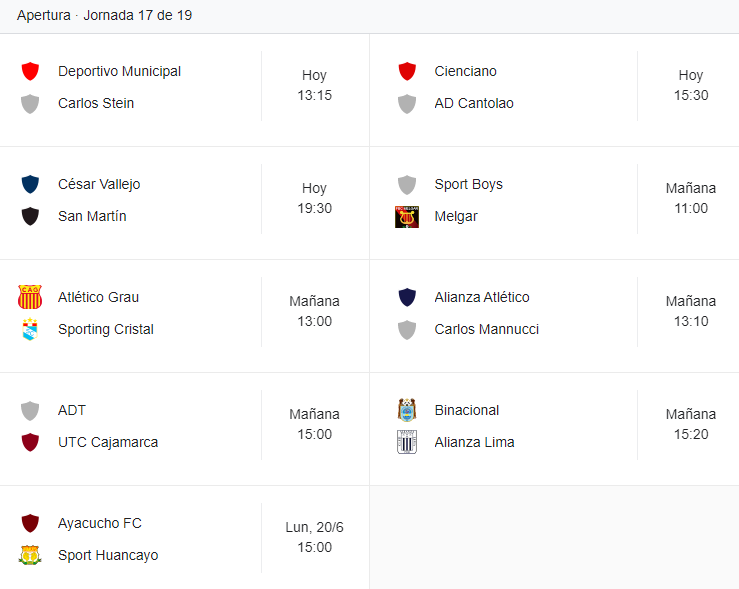Click the Melgar club crest icon
The width and height of the screenshot is (739, 589).
(x=407, y=217)
